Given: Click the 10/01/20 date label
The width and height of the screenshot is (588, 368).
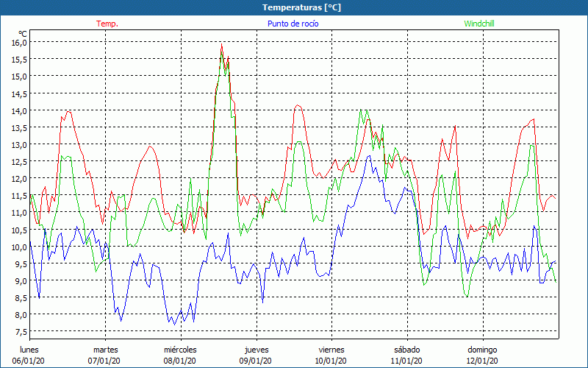Looking at the screenshot, I should coord(331,361).
